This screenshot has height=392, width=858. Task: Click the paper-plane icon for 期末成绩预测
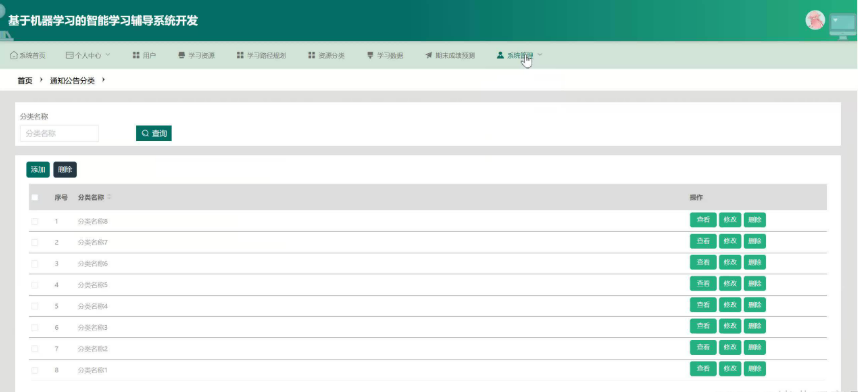coord(428,55)
